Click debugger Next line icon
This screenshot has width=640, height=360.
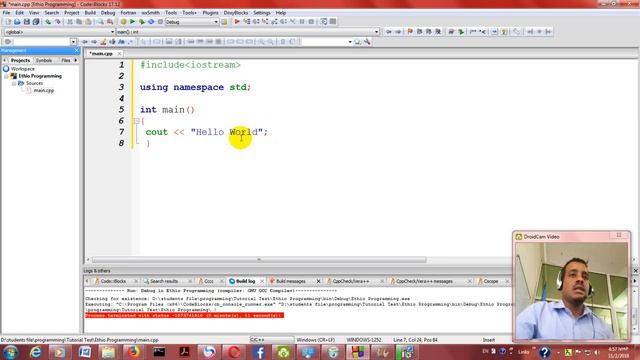tap(256, 22)
